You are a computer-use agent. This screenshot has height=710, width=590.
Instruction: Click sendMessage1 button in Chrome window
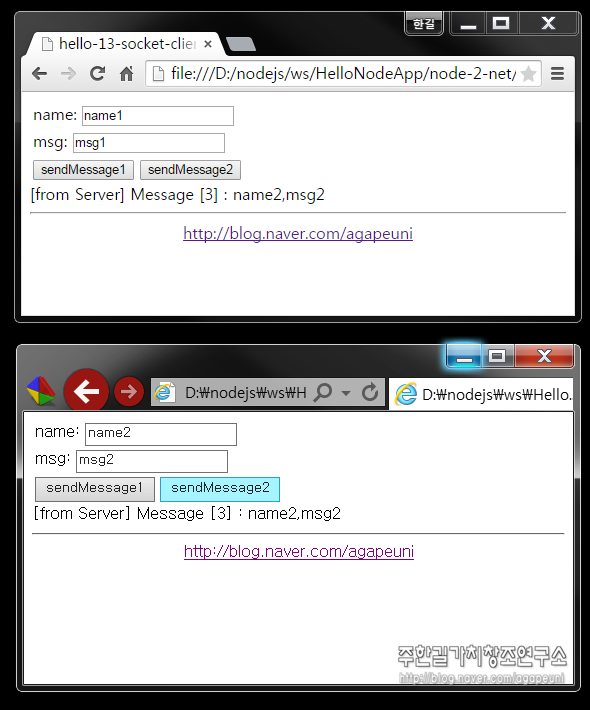(83, 170)
